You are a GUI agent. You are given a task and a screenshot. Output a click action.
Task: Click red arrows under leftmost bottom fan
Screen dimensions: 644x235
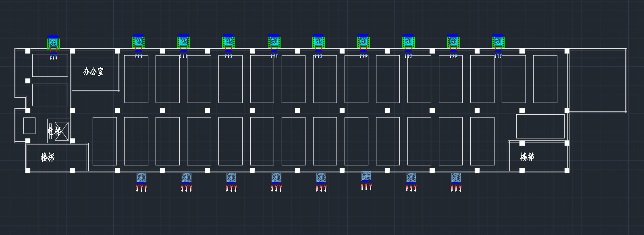pyautogui.click(x=141, y=188)
